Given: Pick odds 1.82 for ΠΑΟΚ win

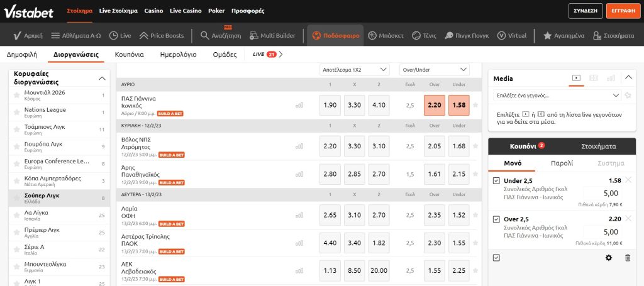Looking at the screenshot, I should coord(379,243).
